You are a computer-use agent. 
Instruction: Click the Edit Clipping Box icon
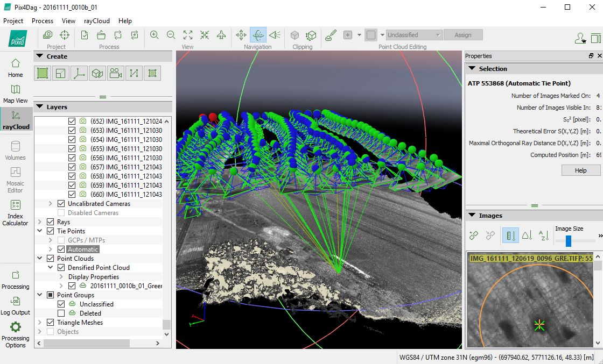point(311,35)
